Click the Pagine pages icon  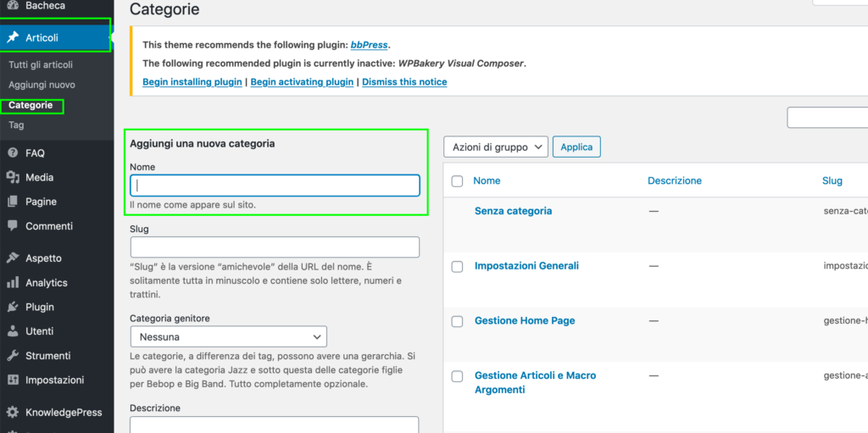(13, 202)
